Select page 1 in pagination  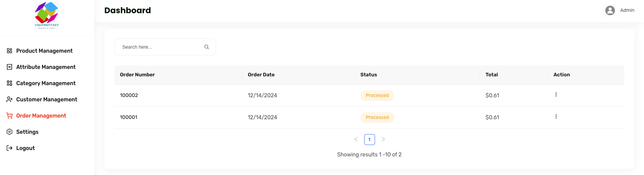(x=370, y=139)
